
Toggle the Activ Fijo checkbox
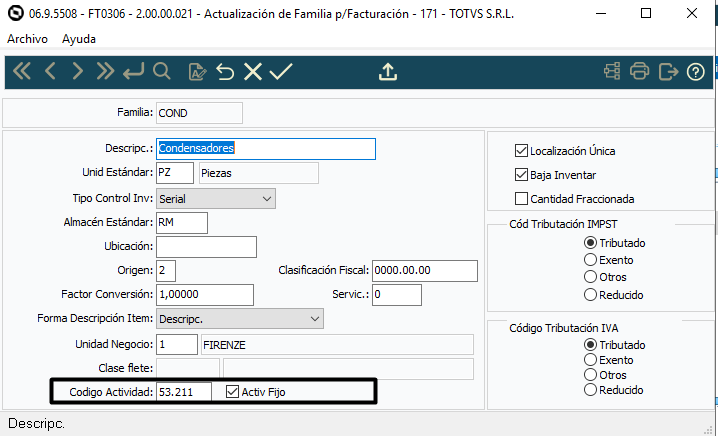click(233, 392)
